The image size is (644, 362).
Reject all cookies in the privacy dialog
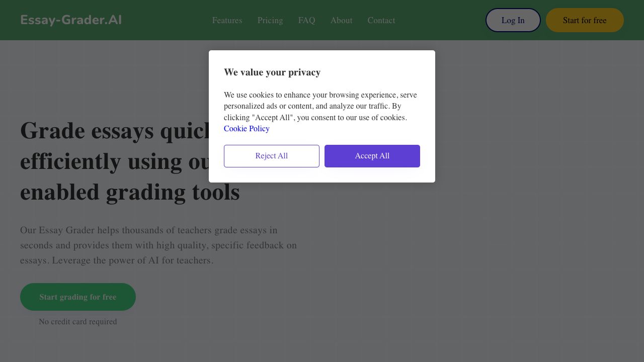(x=272, y=156)
